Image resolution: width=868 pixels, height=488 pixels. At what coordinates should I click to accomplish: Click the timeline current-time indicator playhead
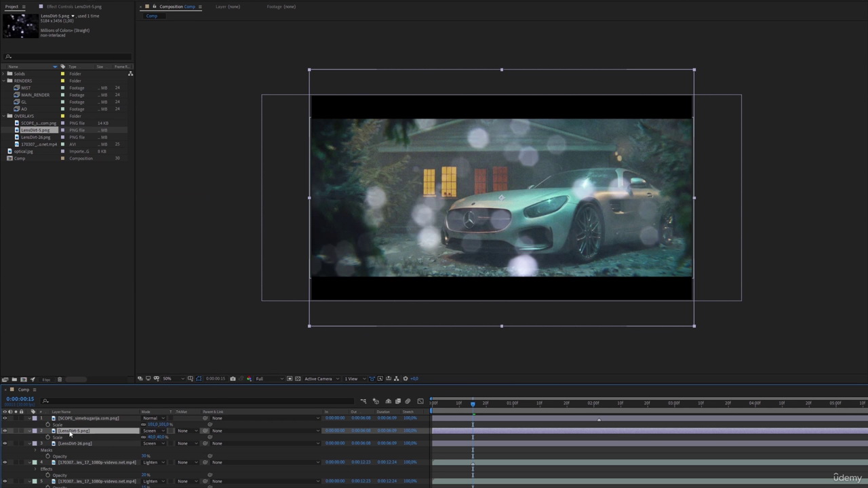coord(473,404)
